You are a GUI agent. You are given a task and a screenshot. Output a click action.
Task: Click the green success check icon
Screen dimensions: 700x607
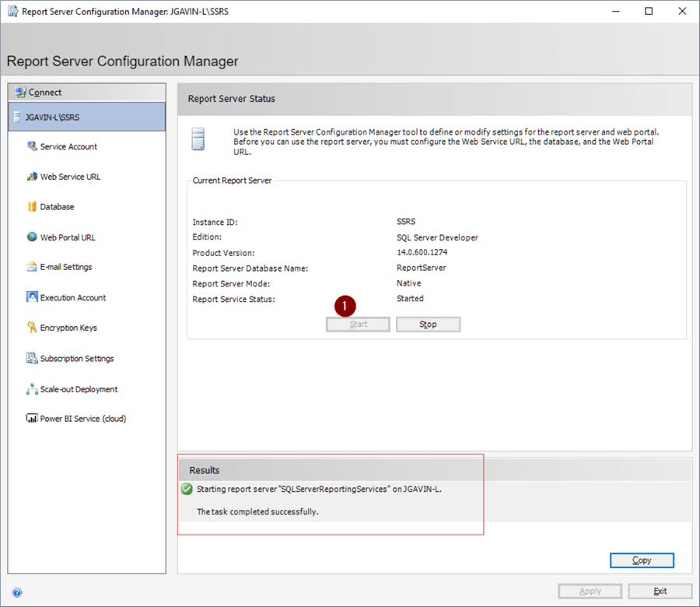click(x=187, y=489)
